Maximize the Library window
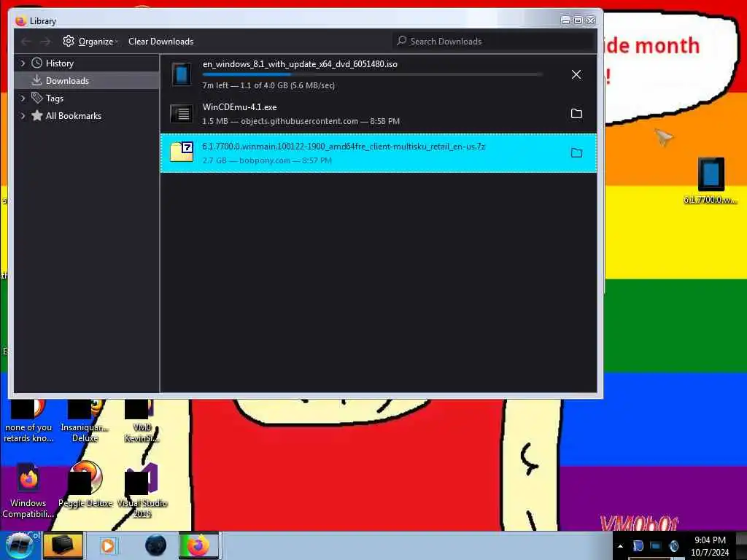 point(578,20)
